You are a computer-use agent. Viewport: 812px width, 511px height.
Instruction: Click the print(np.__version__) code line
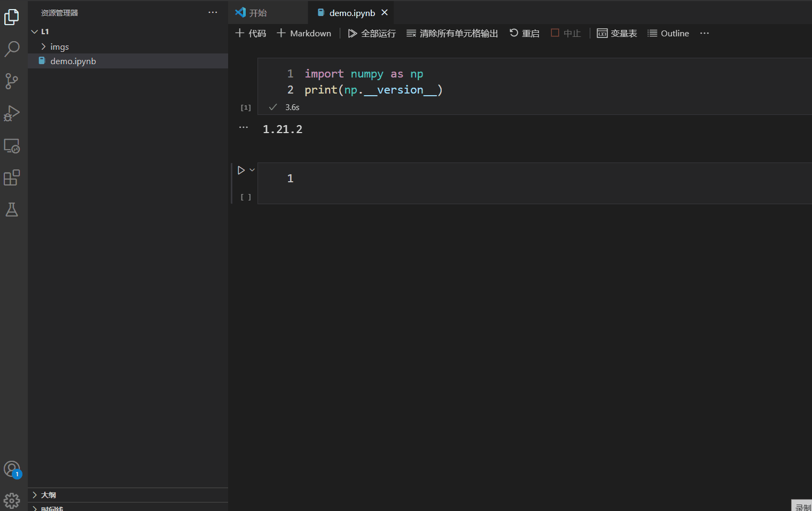[373, 90]
